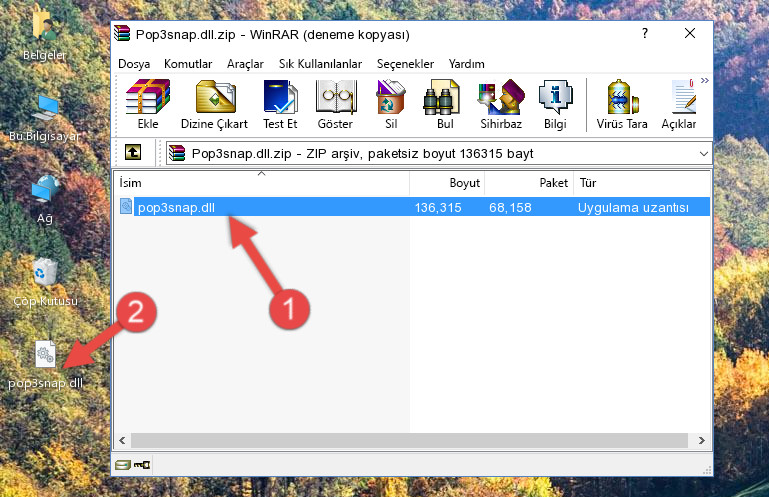Start Virüs Tara virus scan
Image resolution: width=769 pixels, height=497 pixels.
click(622, 105)
